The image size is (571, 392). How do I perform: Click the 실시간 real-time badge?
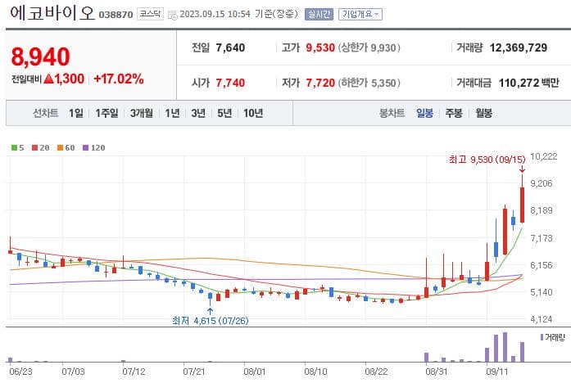(x=319, y=14)
